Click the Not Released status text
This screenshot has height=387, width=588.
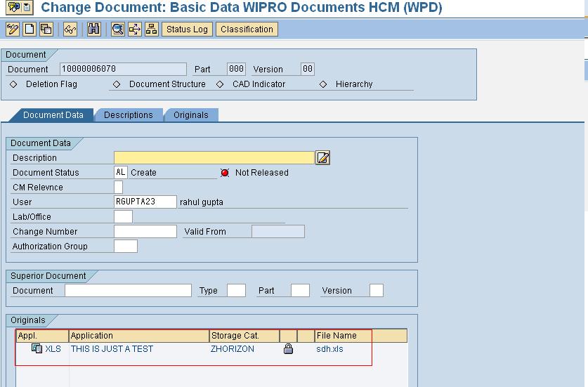click(262, 173)
